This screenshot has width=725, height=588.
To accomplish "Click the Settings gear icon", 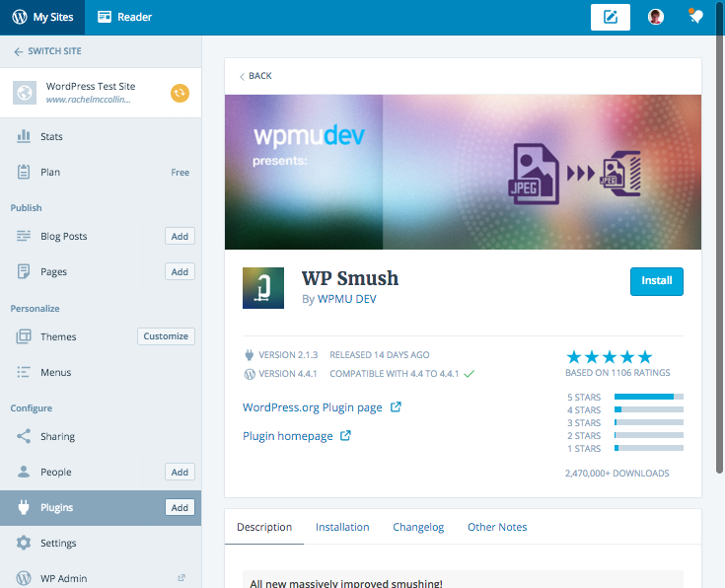I will tap(24, 543).
